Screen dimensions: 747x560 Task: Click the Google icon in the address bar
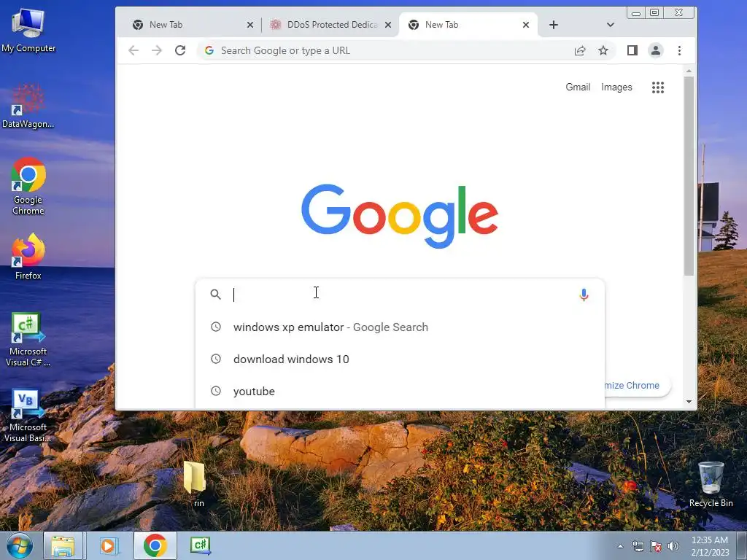pos(209,50)
